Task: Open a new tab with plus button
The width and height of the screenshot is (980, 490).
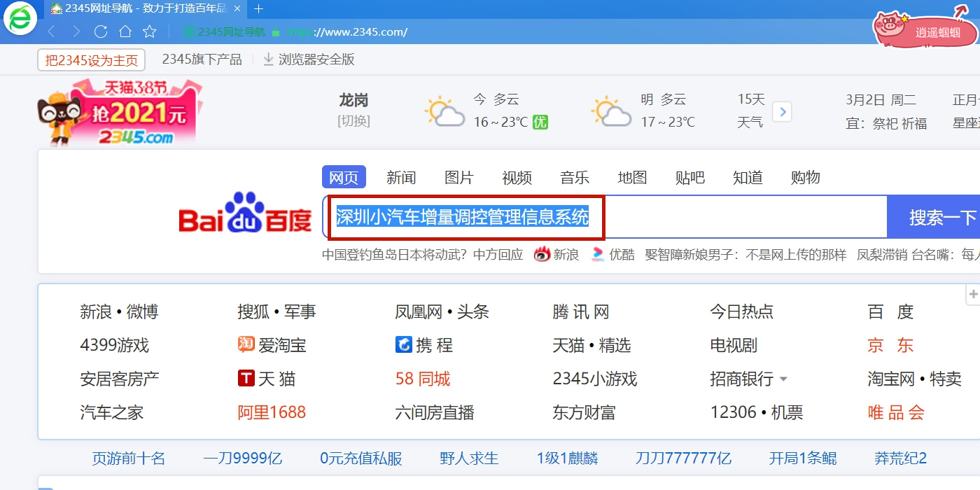Action: (x=258, y=9)
